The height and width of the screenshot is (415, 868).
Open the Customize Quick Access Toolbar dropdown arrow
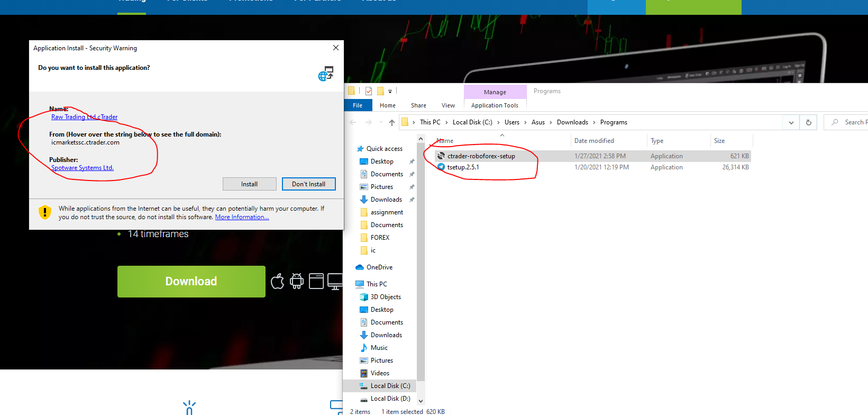coord(390,92)
